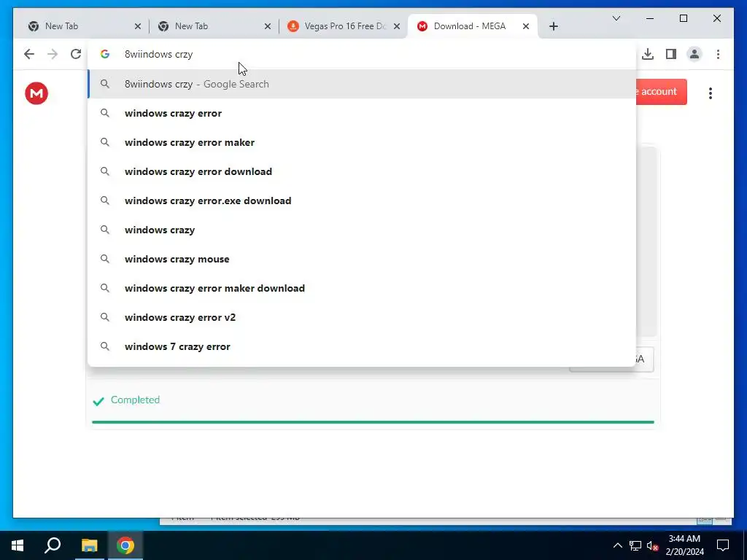
Task: Click the Google icon in the address bar
Action: (105, 54)
